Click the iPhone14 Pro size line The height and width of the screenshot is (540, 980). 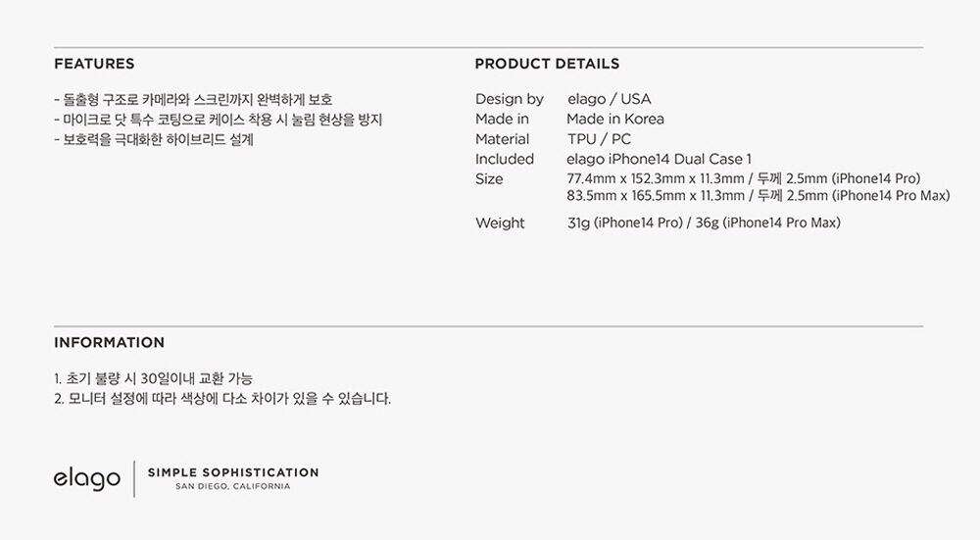point(744,178)
